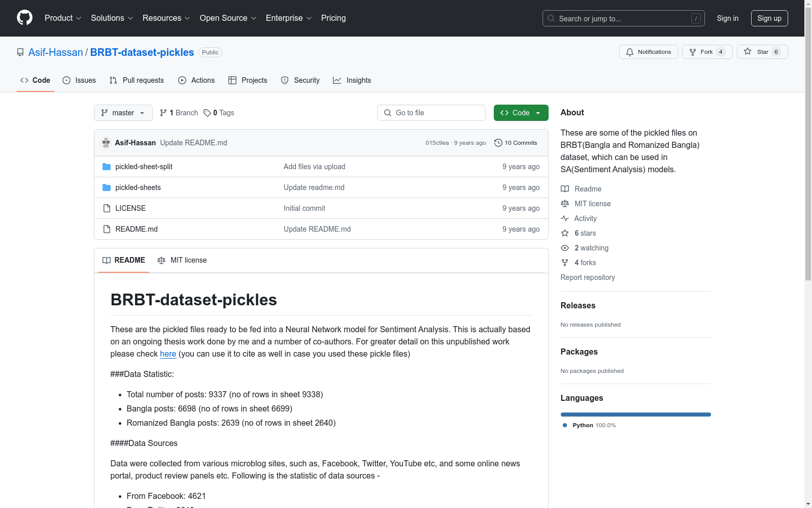812x508 pixels.
Task: Switch to the Code tab
Action: pyautogui.click(x=36, y=80)
